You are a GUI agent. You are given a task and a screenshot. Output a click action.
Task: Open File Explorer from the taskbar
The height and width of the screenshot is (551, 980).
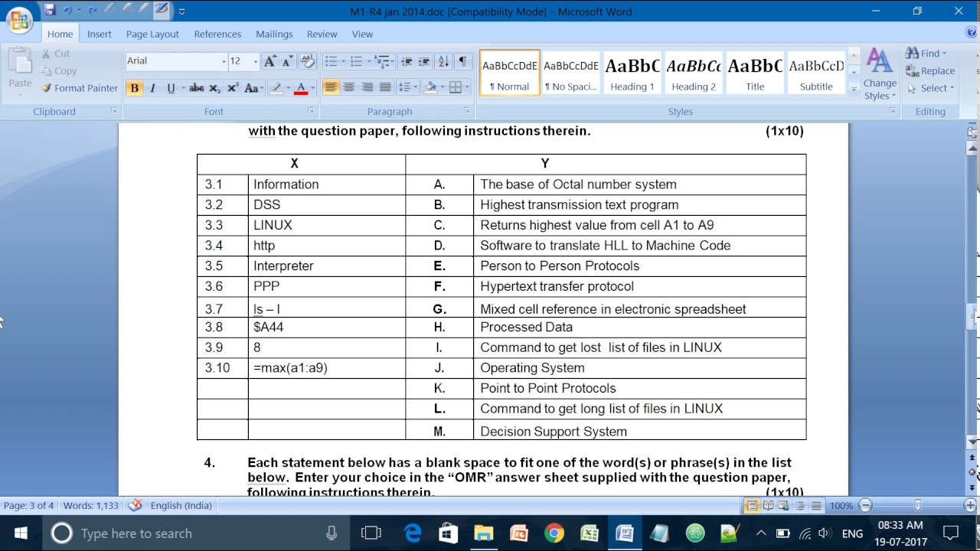point(484,533)
